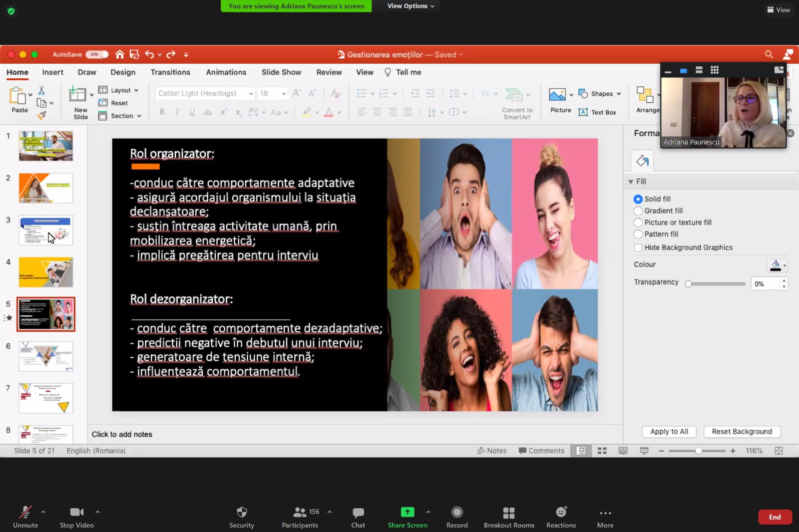The height and width of the screenshot is (532, 799).
Task: Select Gradient fill option
Action: [x=638, y=211]
